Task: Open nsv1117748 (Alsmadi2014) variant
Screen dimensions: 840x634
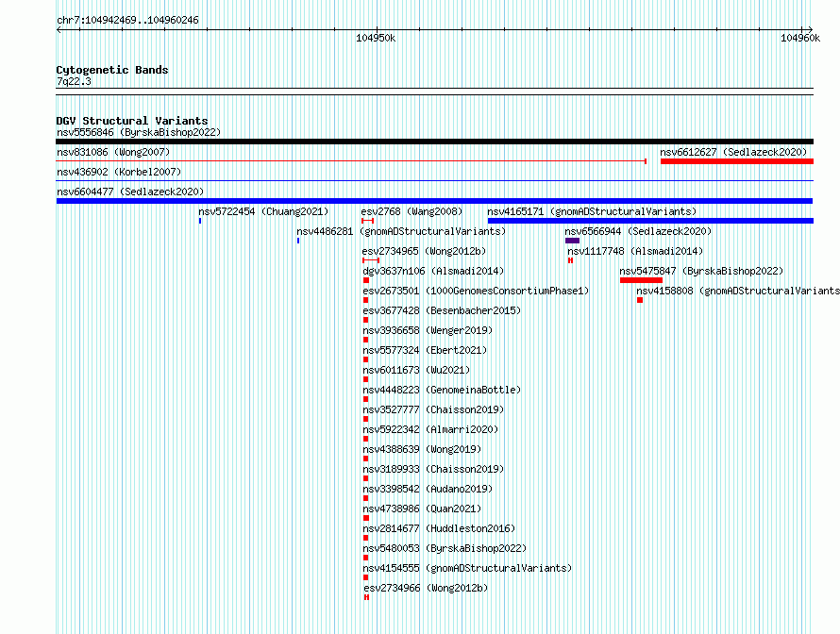Action: 635,251
